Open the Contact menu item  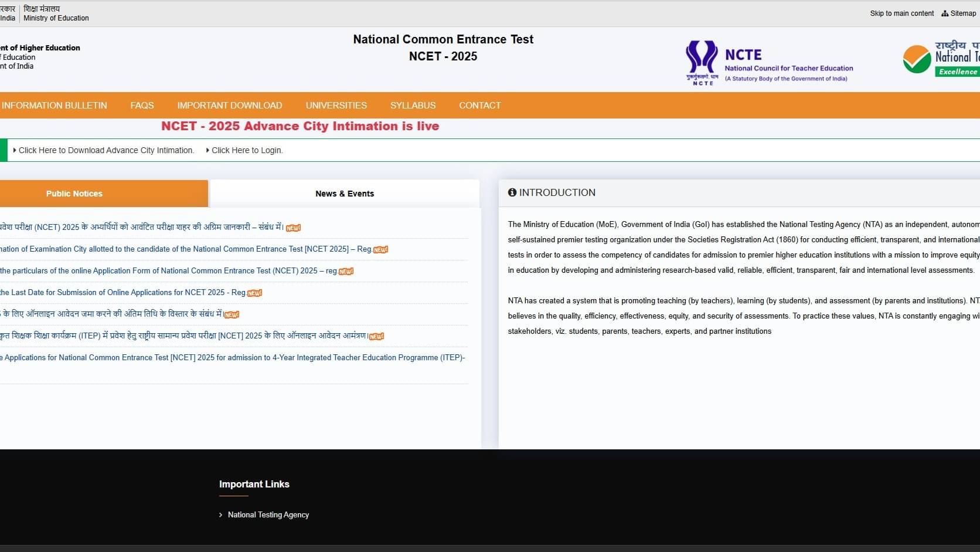[x=479, y=106]
